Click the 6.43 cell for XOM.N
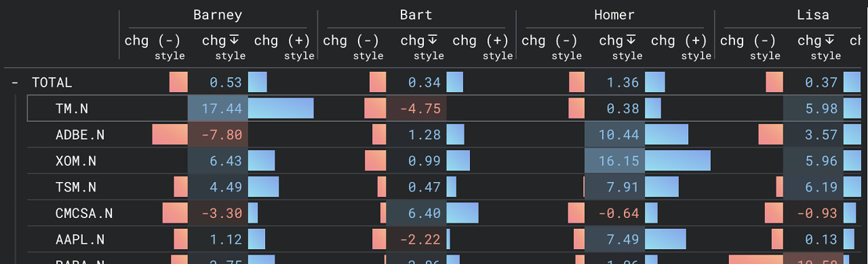The height and width of the screenshot is (264, 868). 218,161
